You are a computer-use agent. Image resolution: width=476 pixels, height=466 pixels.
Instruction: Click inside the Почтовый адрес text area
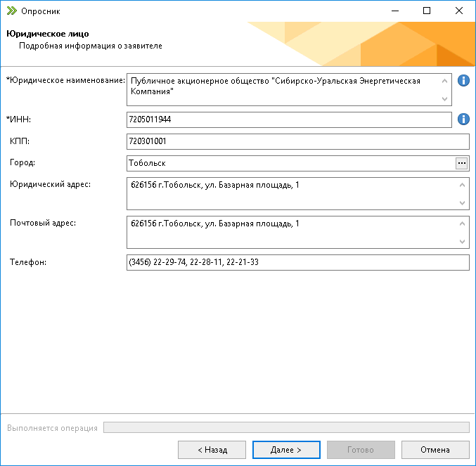tap(291, 232)
